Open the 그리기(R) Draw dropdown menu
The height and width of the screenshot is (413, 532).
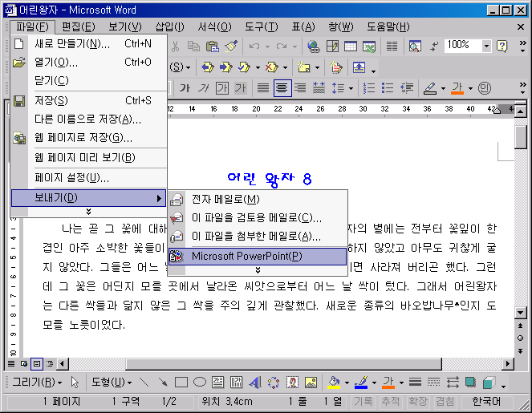coord(37,383)
